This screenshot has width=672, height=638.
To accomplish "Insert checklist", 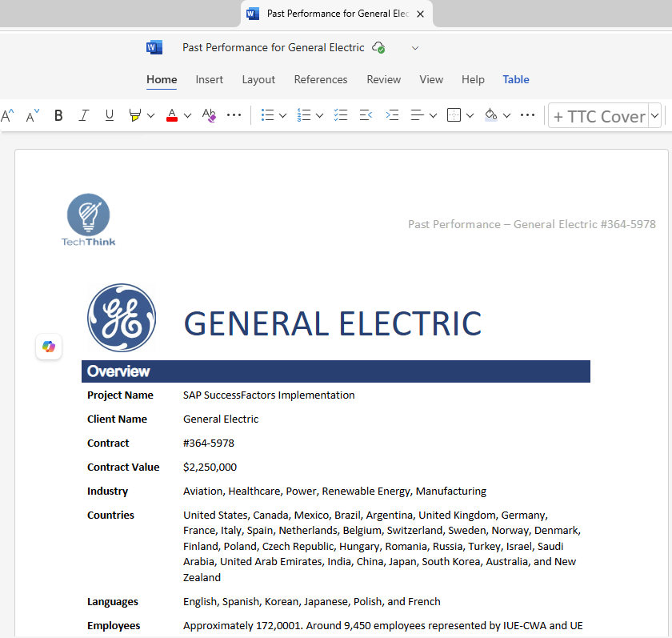I will (341, 115).
